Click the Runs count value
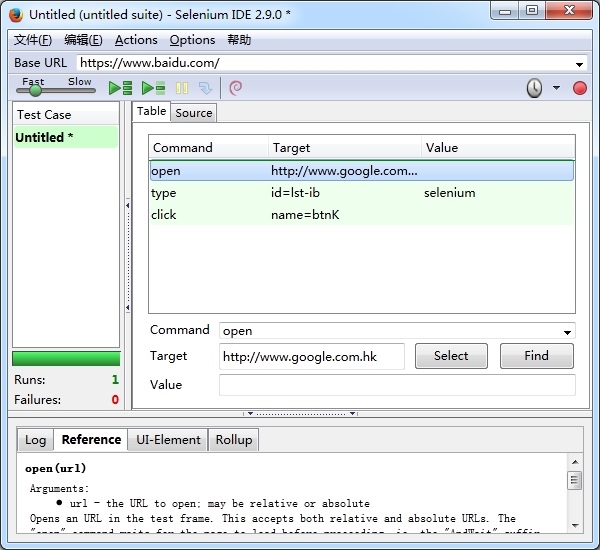The height and width of the screenshot is (550, 600). pos(115,380)
